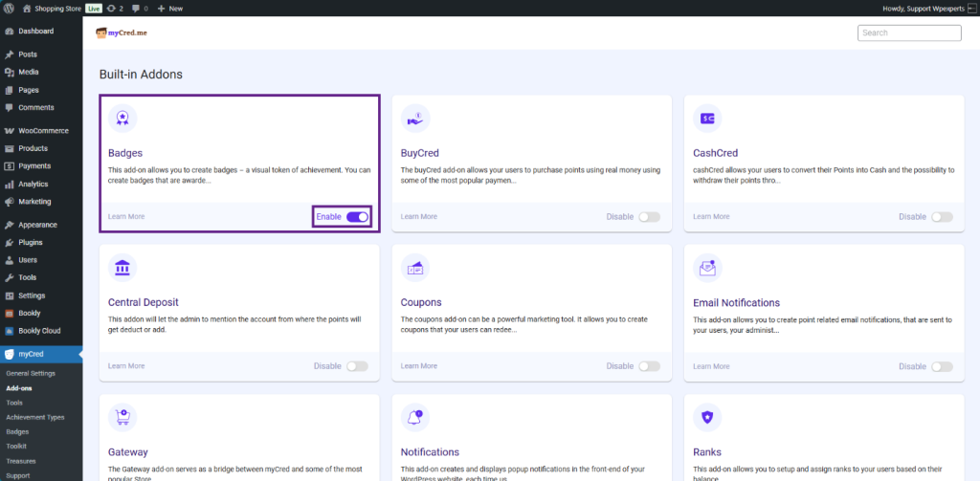
Task: Click the Central Deposit bank icon
Action: coord(122,268)
